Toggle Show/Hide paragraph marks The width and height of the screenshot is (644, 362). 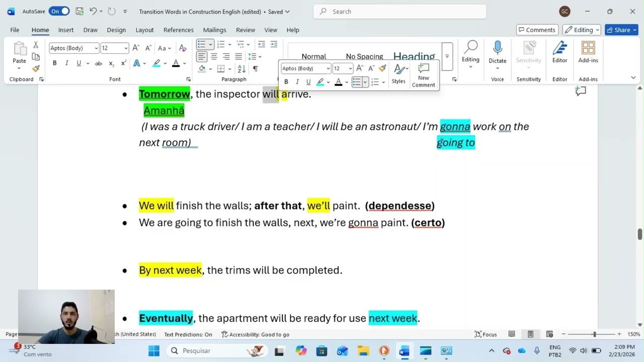tap(255, 68)
